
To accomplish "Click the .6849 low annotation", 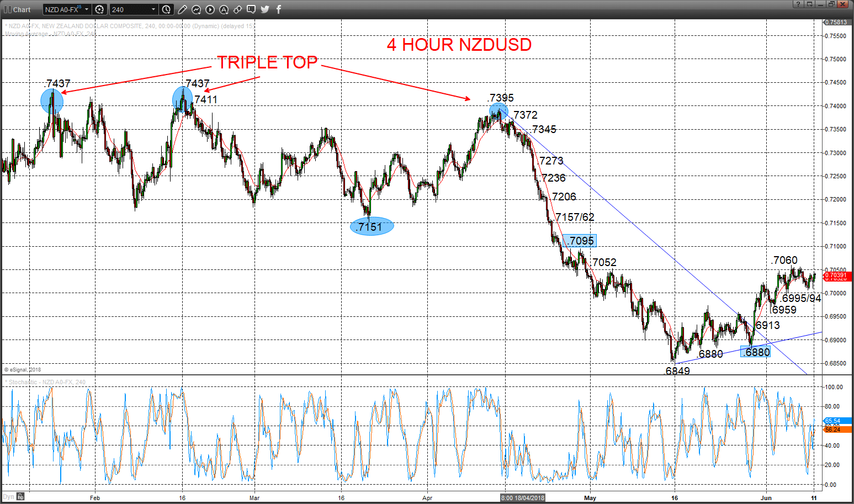I will tap(677, 371).
